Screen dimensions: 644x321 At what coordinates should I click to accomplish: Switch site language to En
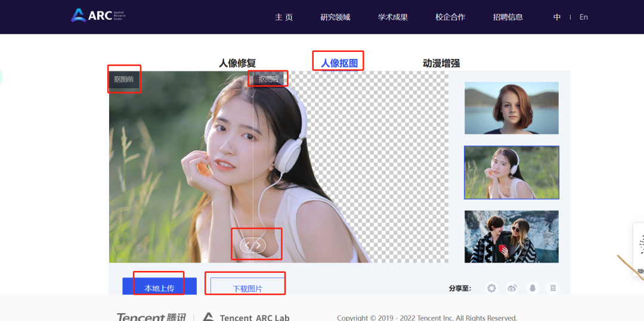pyautogui.click(x=584, y=17)
